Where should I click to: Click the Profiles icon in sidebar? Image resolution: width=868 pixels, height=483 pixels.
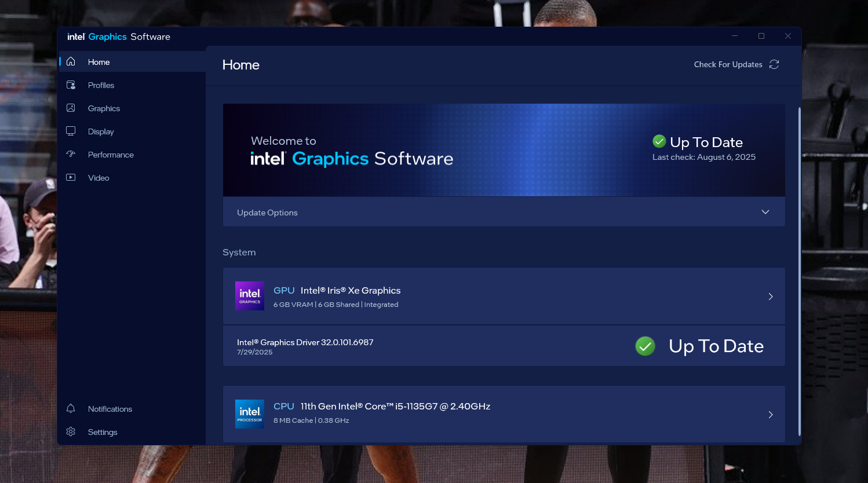[71, 85]
